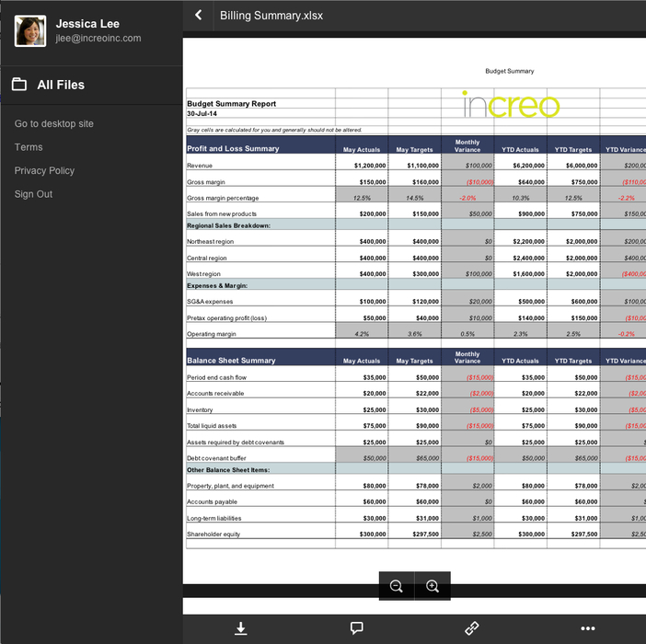646x644 pixels.
Task: Open the All Files section
Action: 61,85
